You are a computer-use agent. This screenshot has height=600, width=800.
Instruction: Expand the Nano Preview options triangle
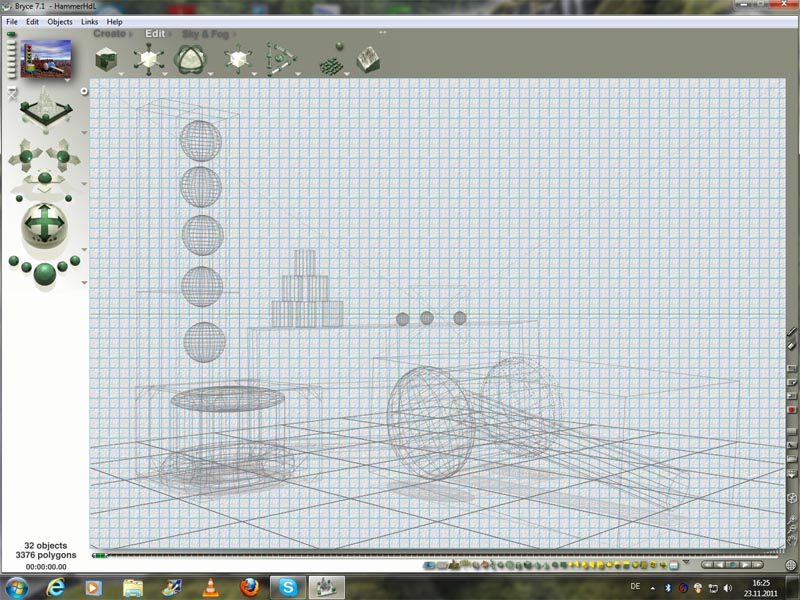(x=67, y=80)
